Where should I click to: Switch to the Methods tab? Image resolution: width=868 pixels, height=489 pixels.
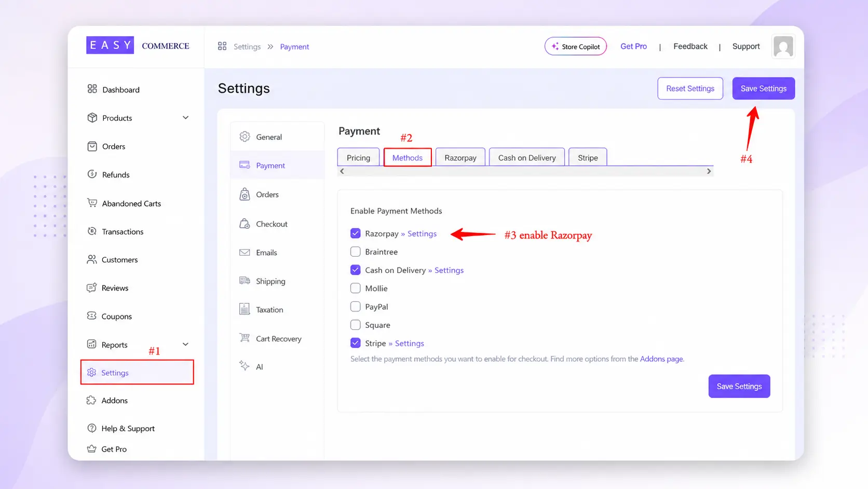point(408,157)
